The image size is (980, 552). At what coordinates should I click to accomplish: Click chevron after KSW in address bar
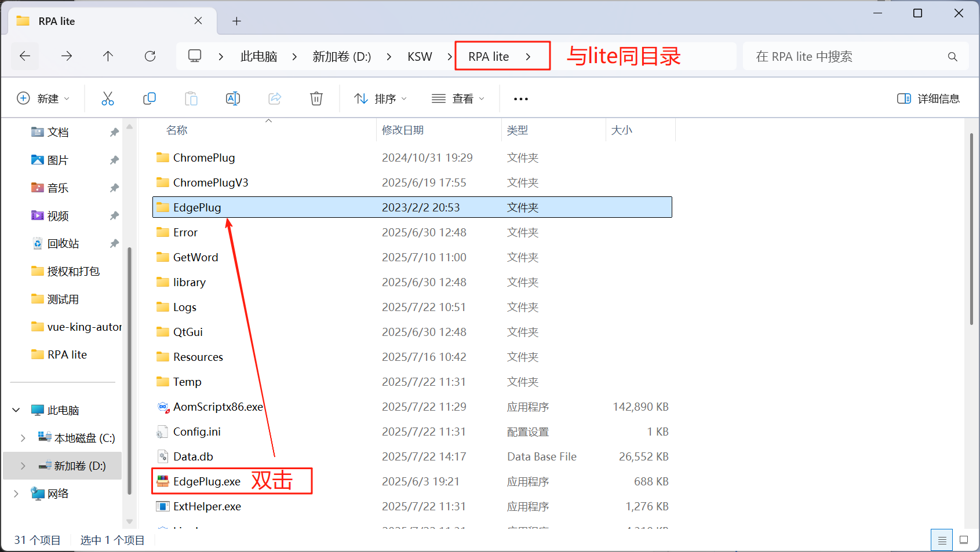tap(450, 57)
